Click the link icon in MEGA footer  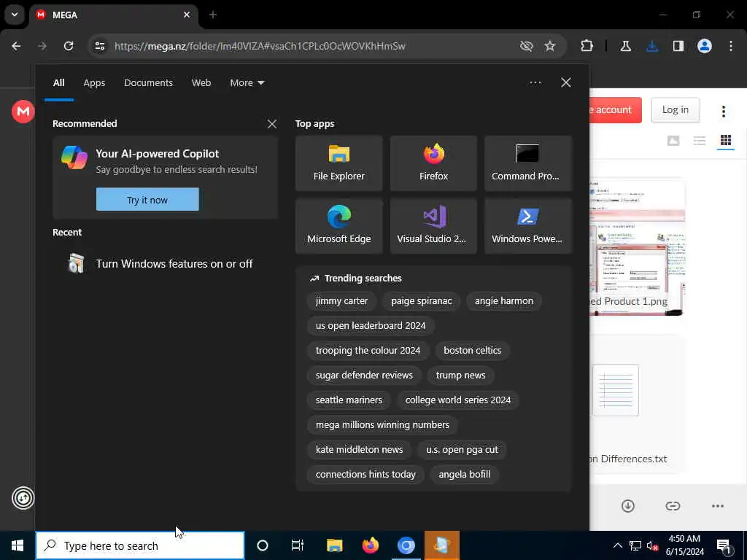[673, 506]
